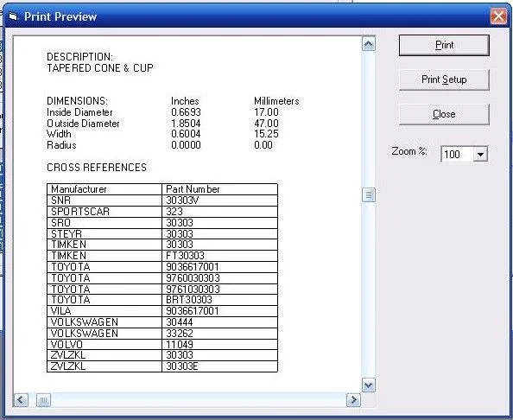The width and height of the screenshot is (513, 420).
Task: Click the millimeters value 47.00
Action: (266, 124)
